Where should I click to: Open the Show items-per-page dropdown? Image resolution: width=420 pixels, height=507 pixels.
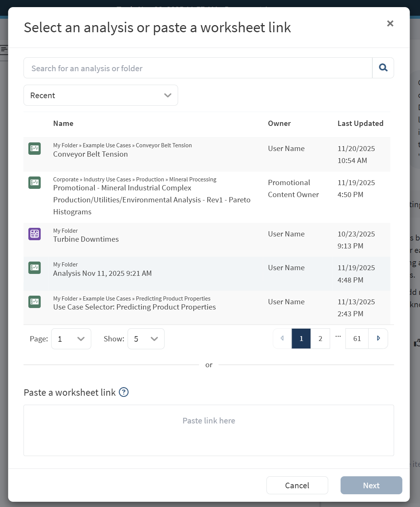tap(146, 339)
